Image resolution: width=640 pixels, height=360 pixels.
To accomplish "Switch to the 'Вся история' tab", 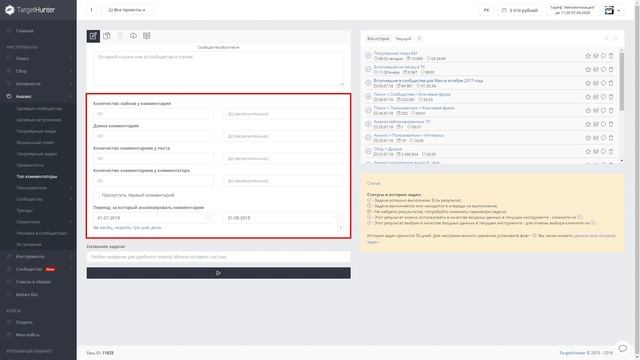I will point(378,38).
